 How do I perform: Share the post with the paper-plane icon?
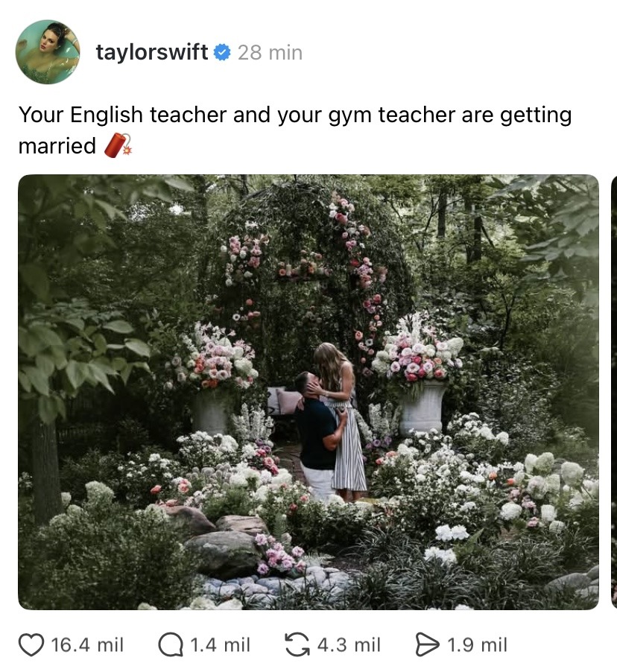click(427, 645)
